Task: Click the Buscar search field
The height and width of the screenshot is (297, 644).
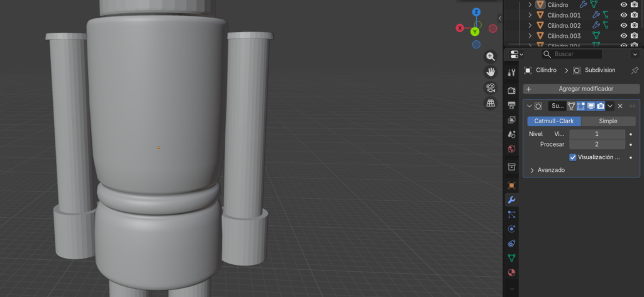Action: coord(572,54)
